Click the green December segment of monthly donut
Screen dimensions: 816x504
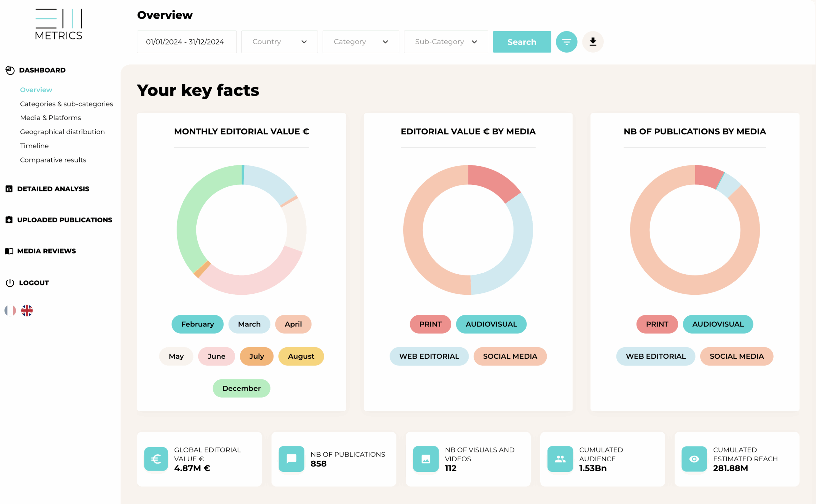(x=190, y=213)
